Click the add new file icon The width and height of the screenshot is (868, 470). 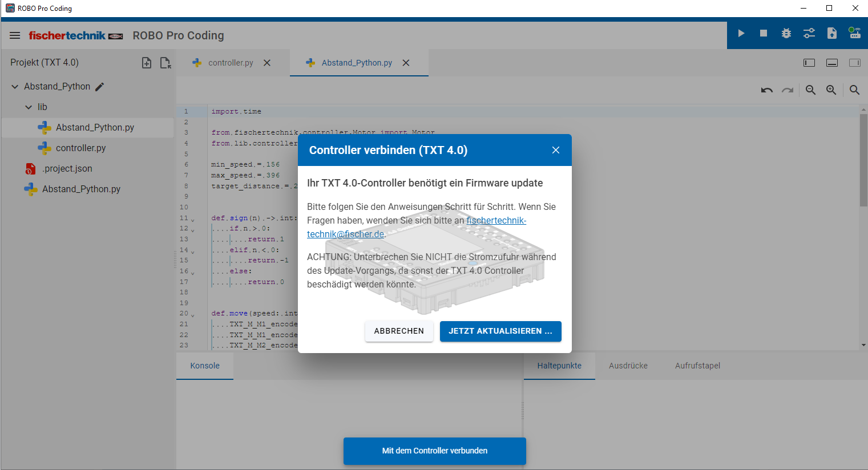pos(147,63)
